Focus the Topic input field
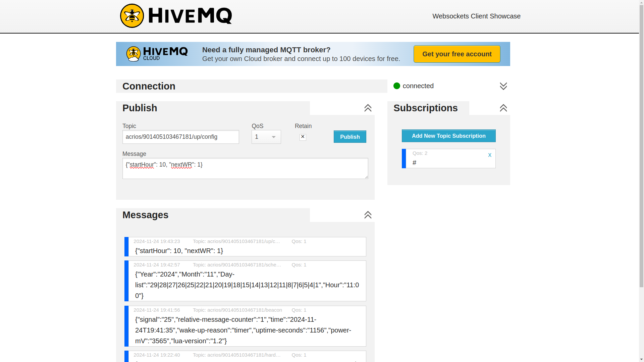Screen dimensions: 644x362 point(181,137)
